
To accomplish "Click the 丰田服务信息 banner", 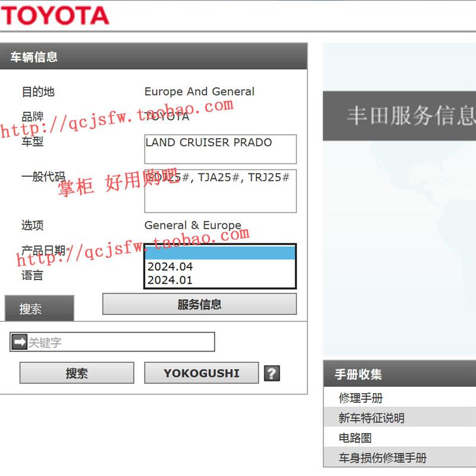I will [399, 115].
